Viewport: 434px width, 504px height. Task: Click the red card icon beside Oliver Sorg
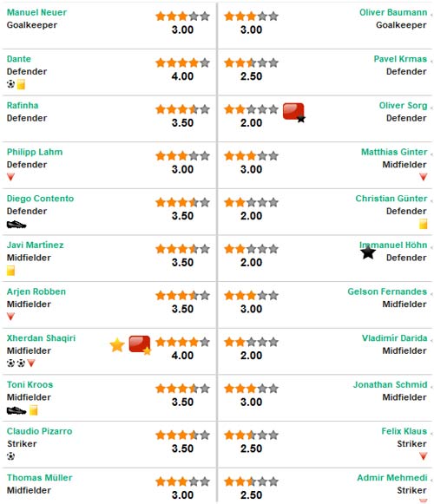293,113
